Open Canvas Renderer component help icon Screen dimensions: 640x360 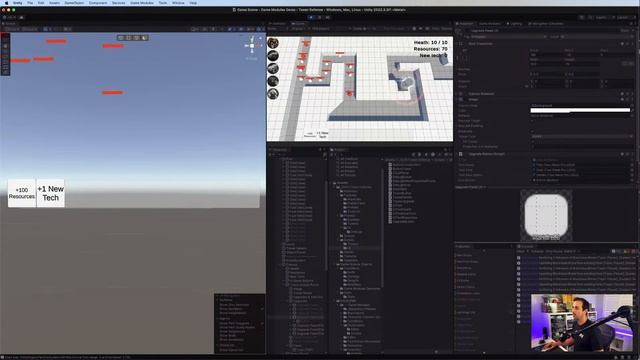coord(622,94)
